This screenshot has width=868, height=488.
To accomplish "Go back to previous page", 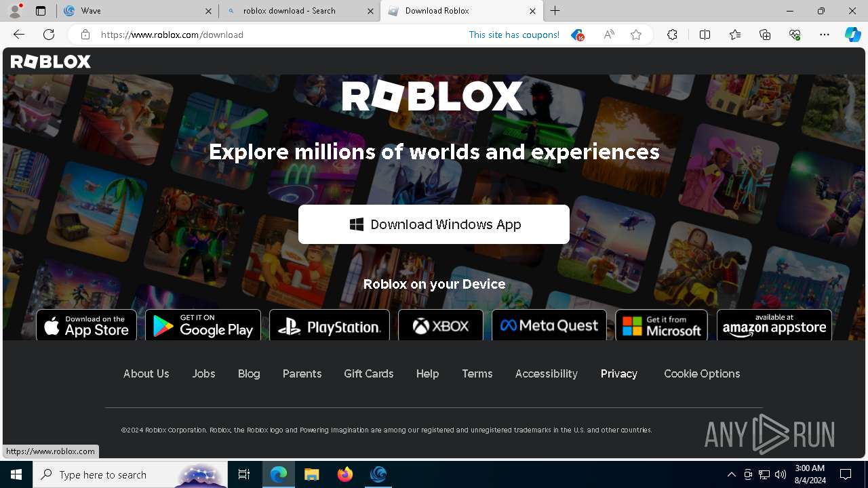I will point(19,35).
